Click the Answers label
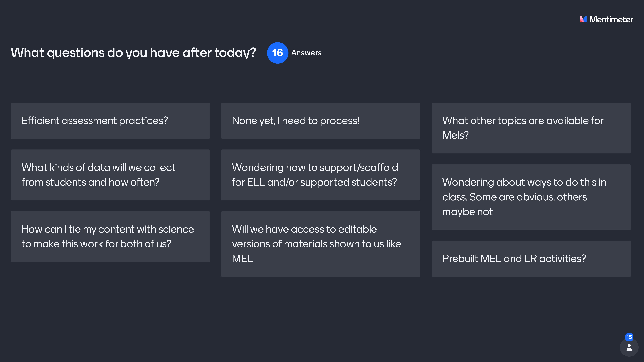The height and width of the screenshot is (362, 644). [x=306, y=53]
